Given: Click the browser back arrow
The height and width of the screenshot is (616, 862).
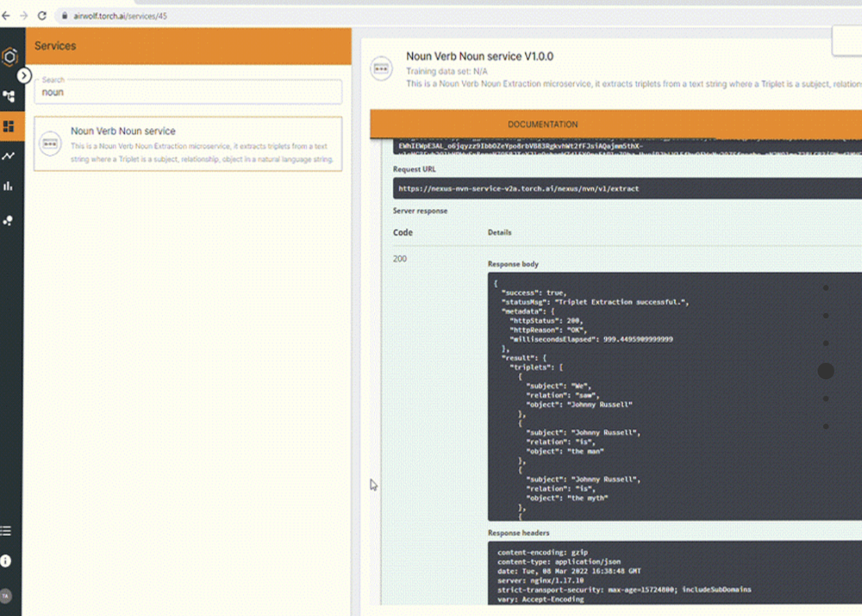Looking at the screenshot, I should (x=5, y=16).
